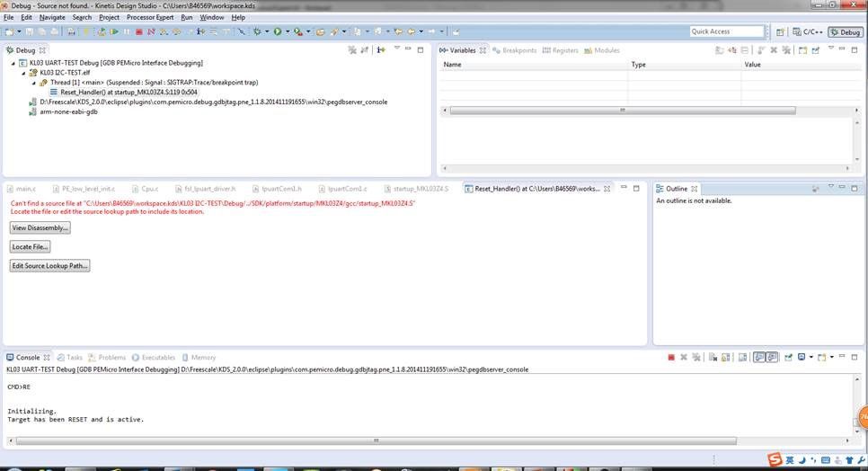
Task: Open the Open Console dropdown arrow
Action: coord(832,358)
